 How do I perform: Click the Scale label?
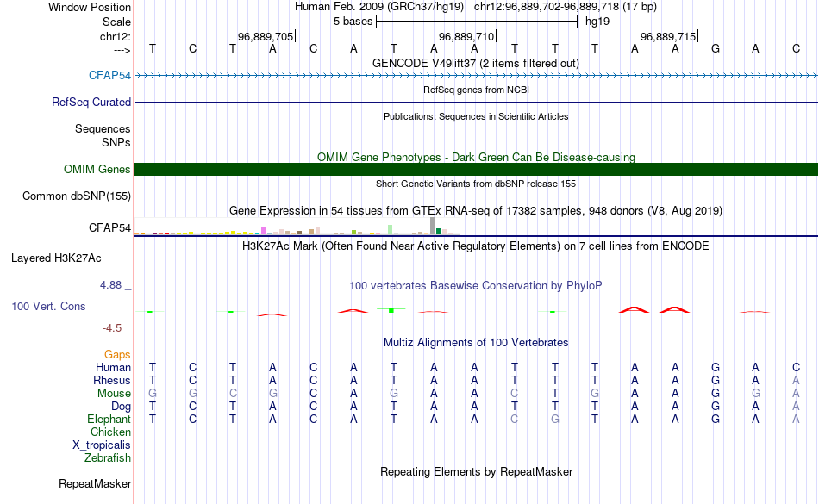116,22
